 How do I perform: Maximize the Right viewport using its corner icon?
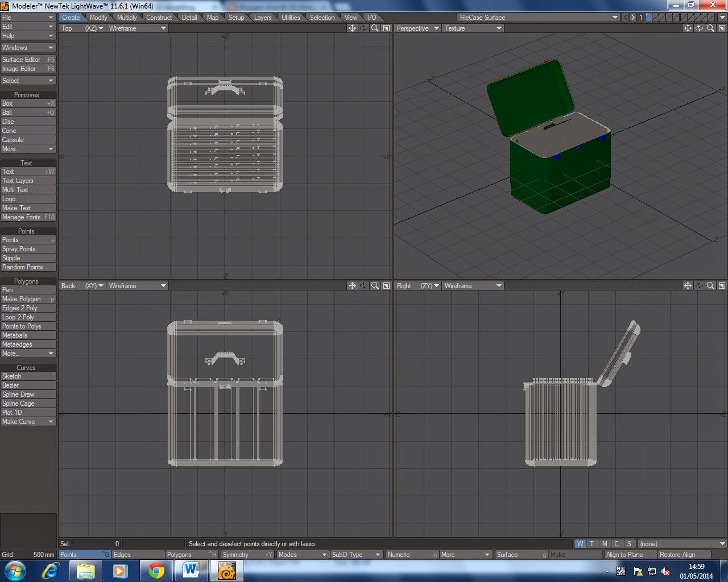coord(721,285)
